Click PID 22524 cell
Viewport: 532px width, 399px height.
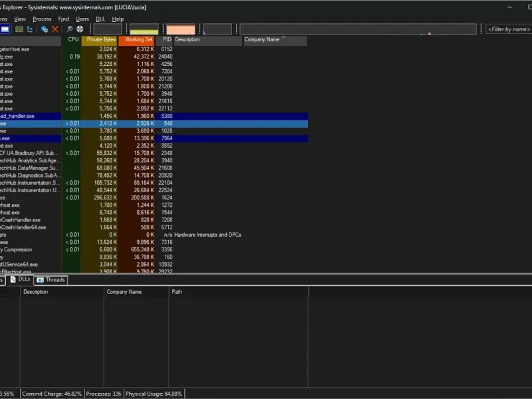pos(165,190)
